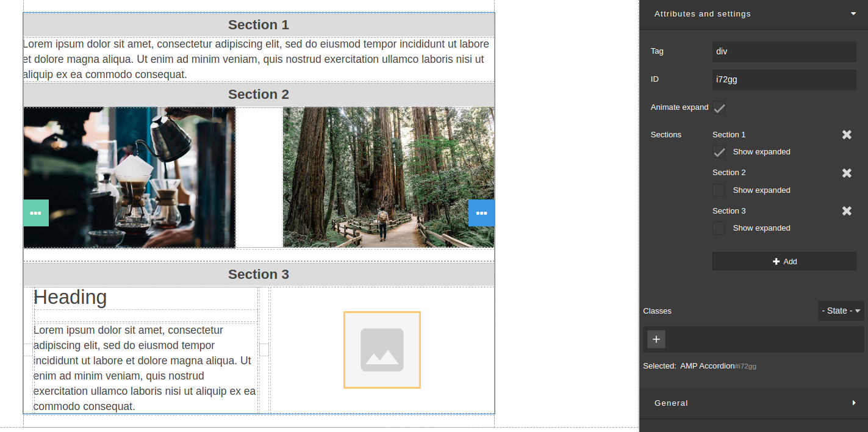868x432 pixels.
Task: Click the Section 3 accordion header
Action: [259, 275]
